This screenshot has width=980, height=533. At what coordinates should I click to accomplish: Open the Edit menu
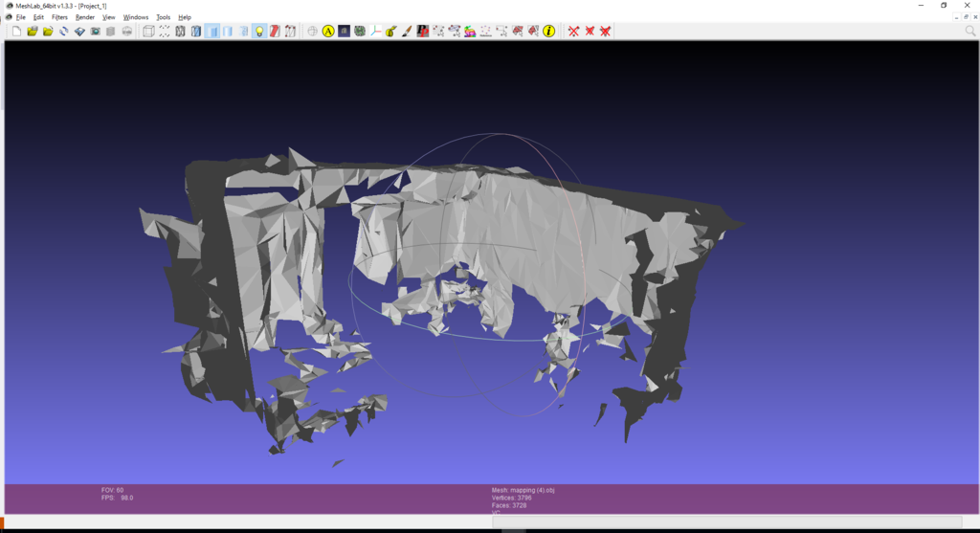point(38,17)
